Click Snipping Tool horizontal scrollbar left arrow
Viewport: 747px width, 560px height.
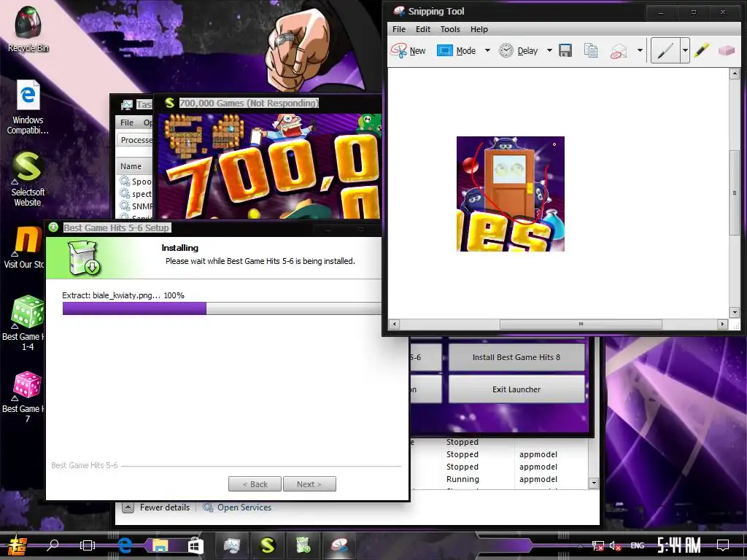click(x=393, y=324)
